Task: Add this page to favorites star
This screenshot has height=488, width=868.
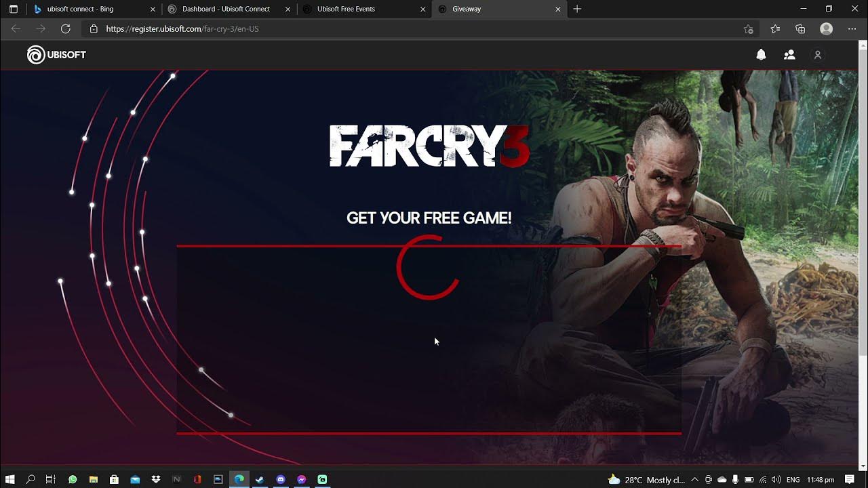Action: coord(748,28)
